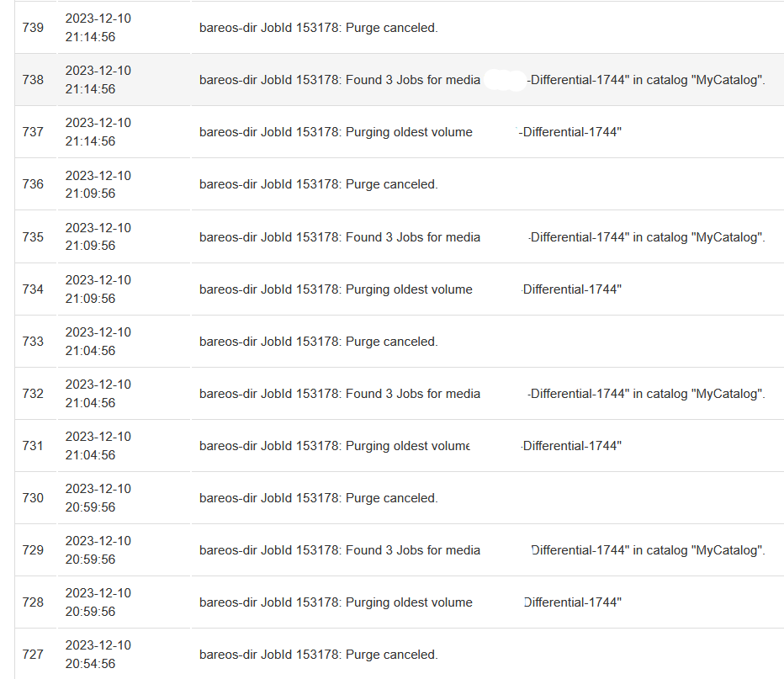Click the timestamp of log entry 733
The height and width of the screenshot is (679, 784).
click(98, 342)
